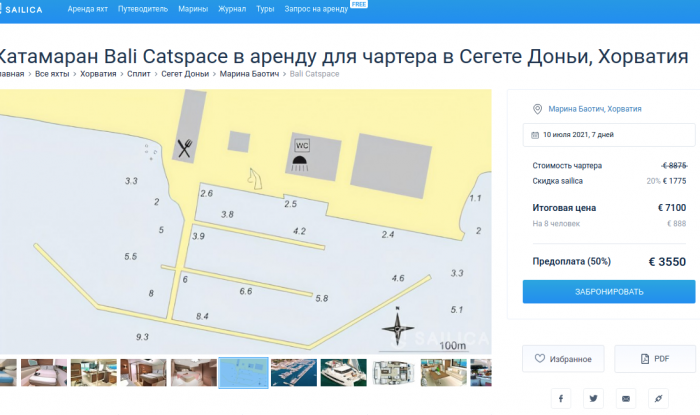Click the crossed-out € 8875 price
This screenshot has width=700, height=415.
coord(674,166)
